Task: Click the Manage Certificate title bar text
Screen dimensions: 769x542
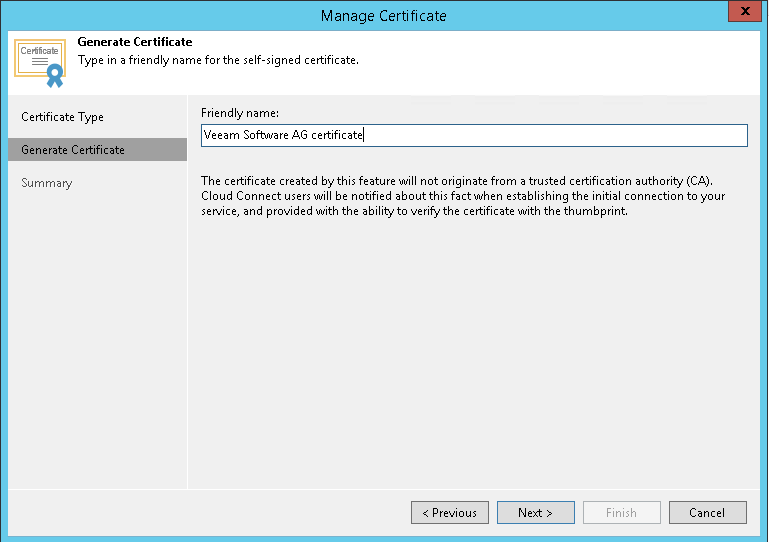Action: pyautogui.click(x=384, y=15)
